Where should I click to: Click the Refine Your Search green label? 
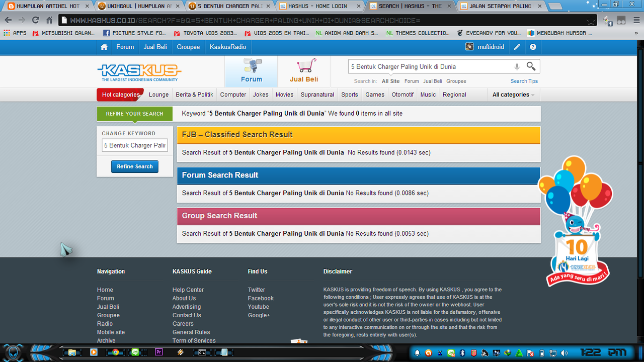pos(134,114)
